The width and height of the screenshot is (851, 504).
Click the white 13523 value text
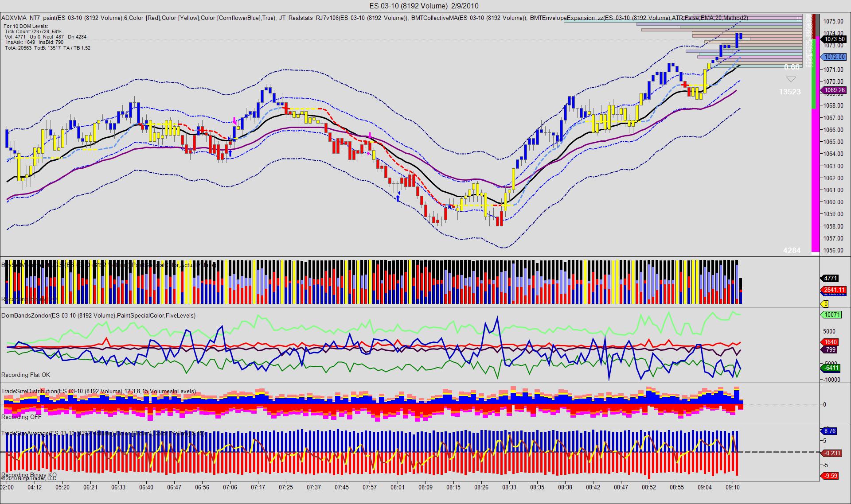pos(790,92)
